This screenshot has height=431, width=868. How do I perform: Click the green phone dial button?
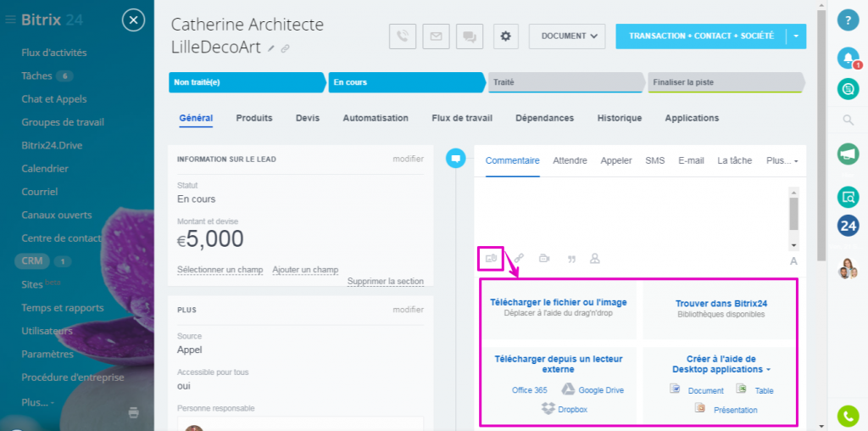pos(848,416)
